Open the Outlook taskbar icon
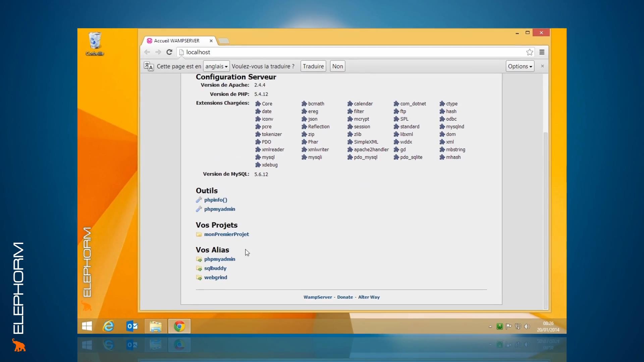Screen dimensions: 644x362 pos(132,326)
